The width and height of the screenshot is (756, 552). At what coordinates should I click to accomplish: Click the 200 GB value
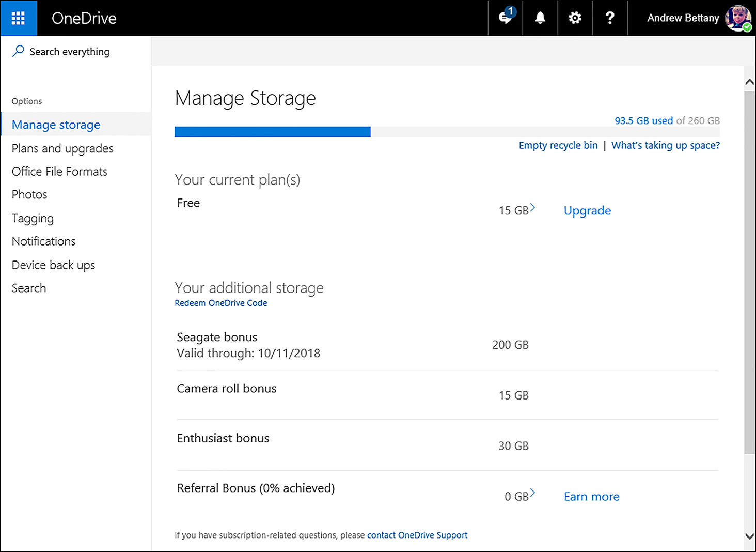pyautogui.click(x=510, y=345)
